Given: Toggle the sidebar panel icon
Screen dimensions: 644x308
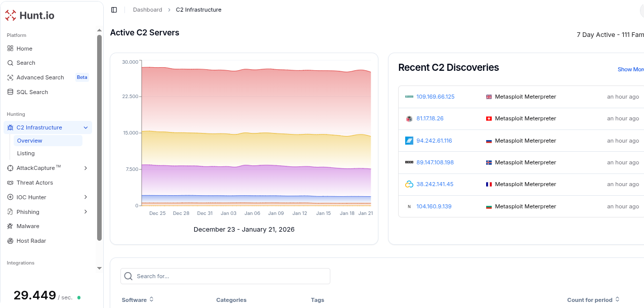Looking at the screenshot, I should click(114, 10).
